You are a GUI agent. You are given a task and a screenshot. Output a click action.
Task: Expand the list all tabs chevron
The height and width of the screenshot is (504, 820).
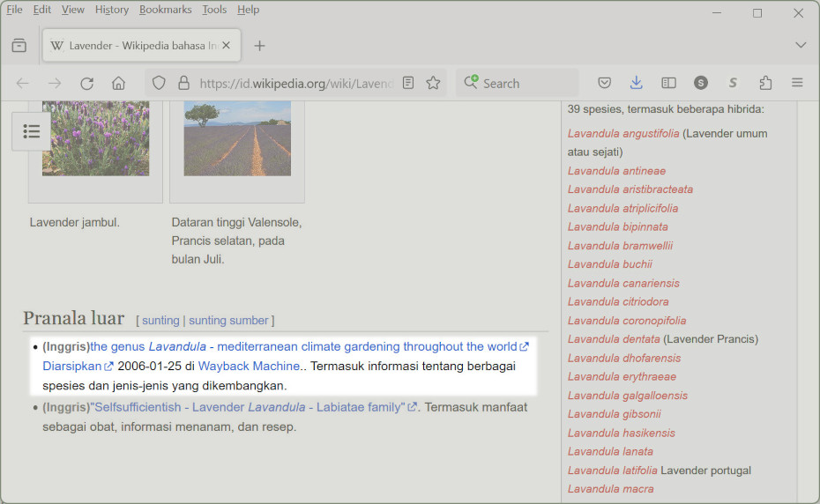coord(800,45)
